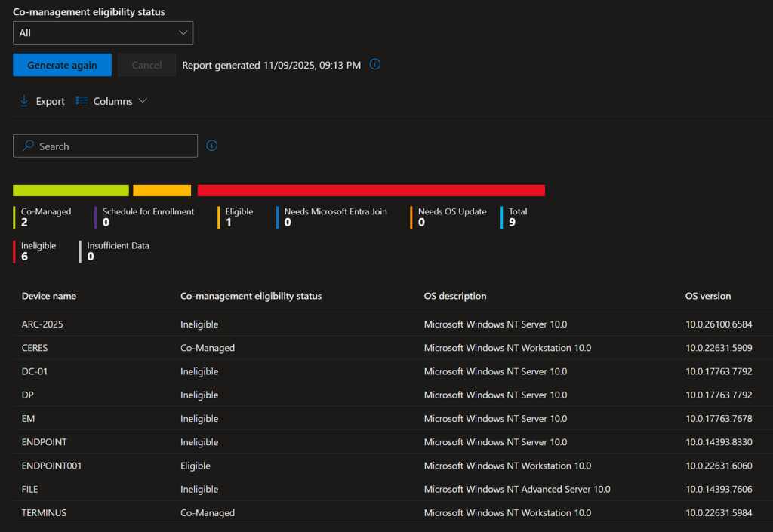Screen dimensions: 773x532
Task: Open the Co-management eligibility status dropdown
Action: coord(103,33)
